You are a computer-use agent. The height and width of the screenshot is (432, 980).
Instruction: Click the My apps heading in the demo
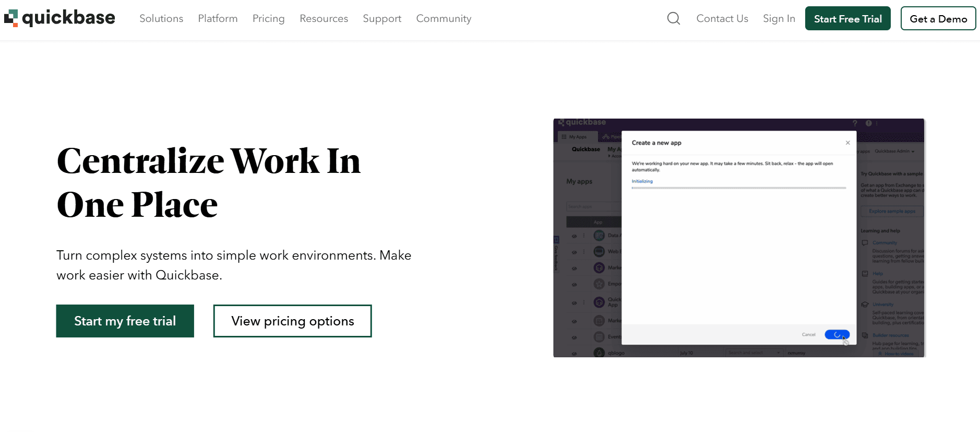[x=579, y=181]
